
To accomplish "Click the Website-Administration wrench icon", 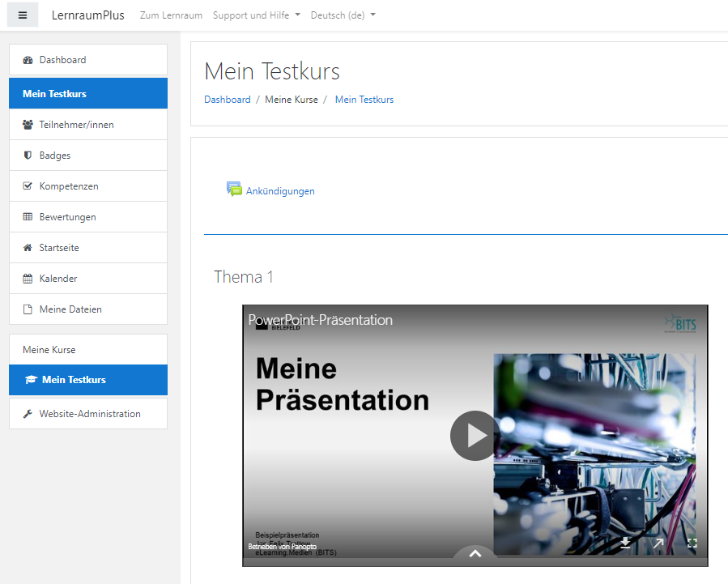I will pyautogui.click(x=28, y=414).
